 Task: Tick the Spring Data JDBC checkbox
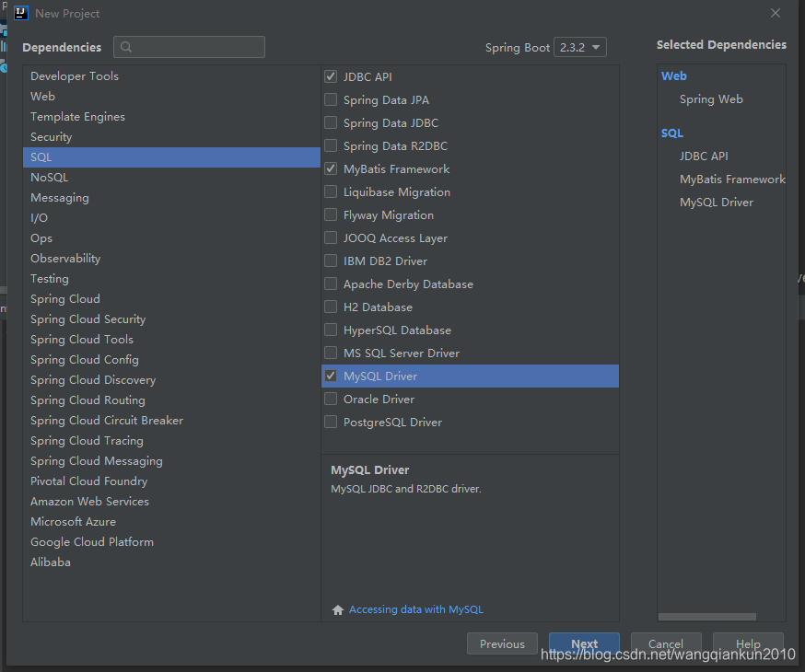tap(331, 122)
